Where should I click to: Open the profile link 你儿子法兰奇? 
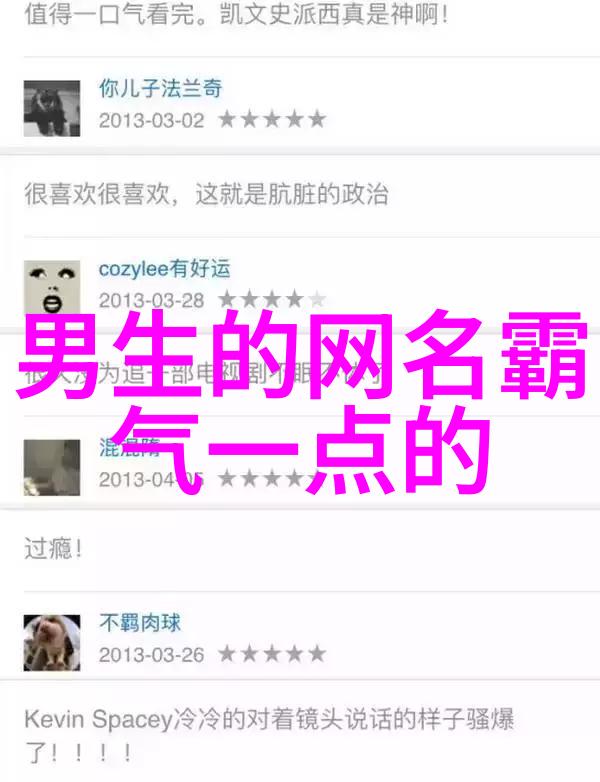(160, 88)
